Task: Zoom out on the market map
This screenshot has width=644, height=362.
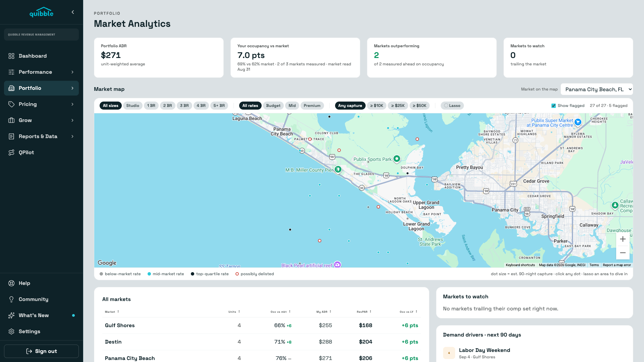Action: pyautogui.click(x=623, y=253)
